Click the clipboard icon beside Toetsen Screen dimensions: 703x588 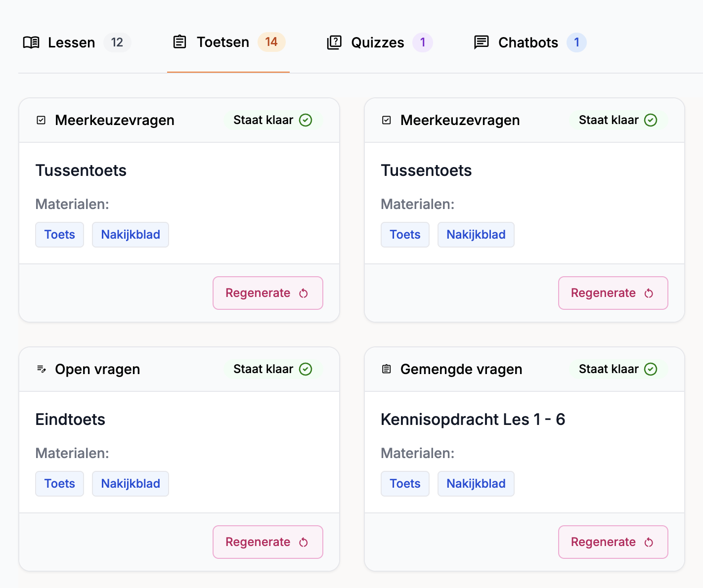point(180,42)
